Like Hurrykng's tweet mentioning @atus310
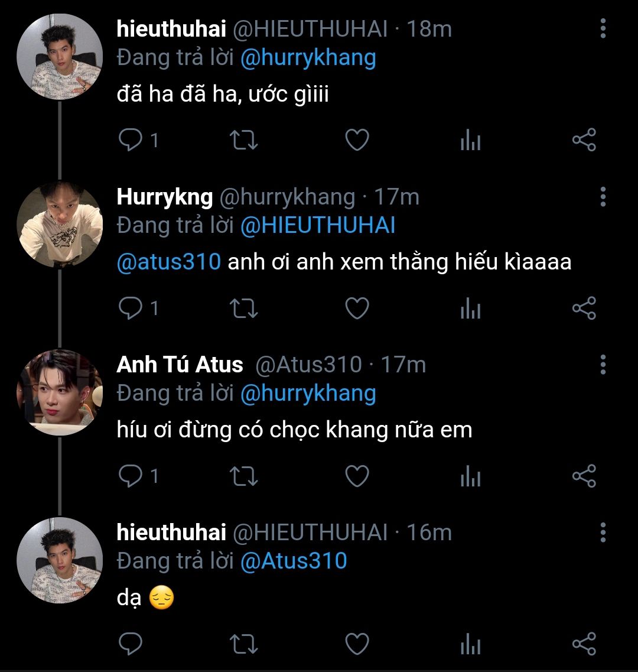Viewport: 638px width, 672px height. click(357, 309)
